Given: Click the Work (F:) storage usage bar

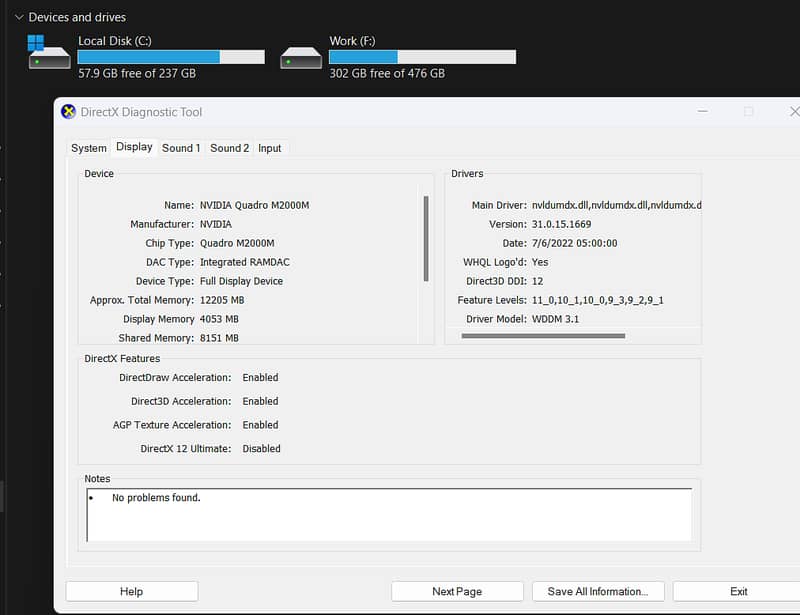Looking at the screenshot, I should coord(422,57).
